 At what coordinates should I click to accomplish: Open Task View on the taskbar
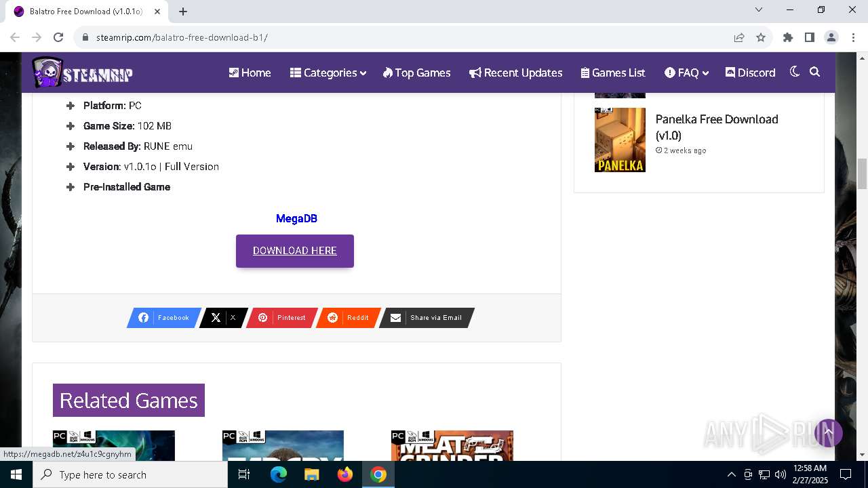click(244, 474)
